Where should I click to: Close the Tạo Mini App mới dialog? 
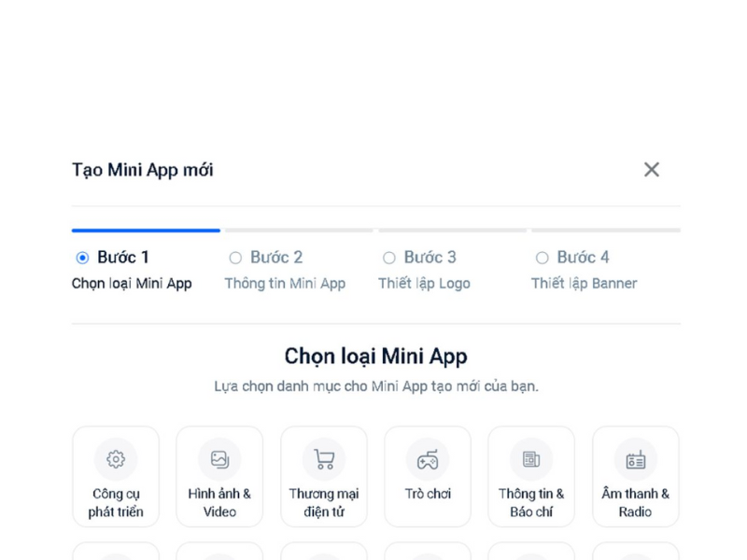coord(652,169)
